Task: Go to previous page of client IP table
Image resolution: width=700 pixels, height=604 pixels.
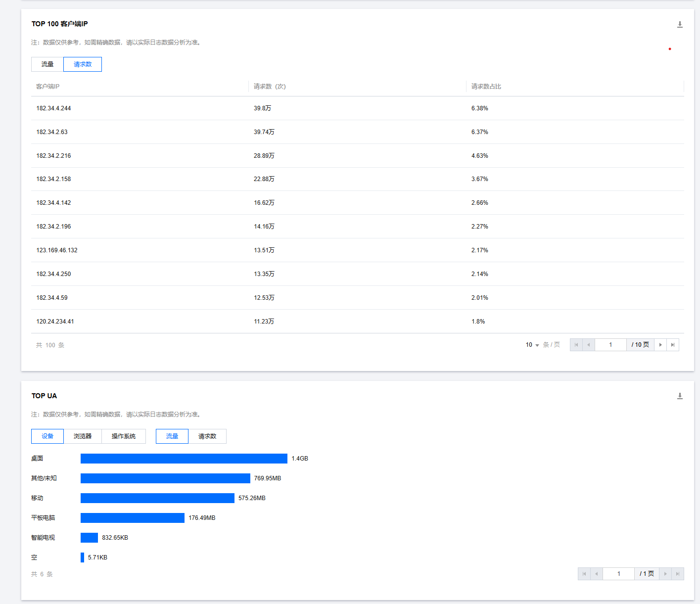Action: pos(589,345)
